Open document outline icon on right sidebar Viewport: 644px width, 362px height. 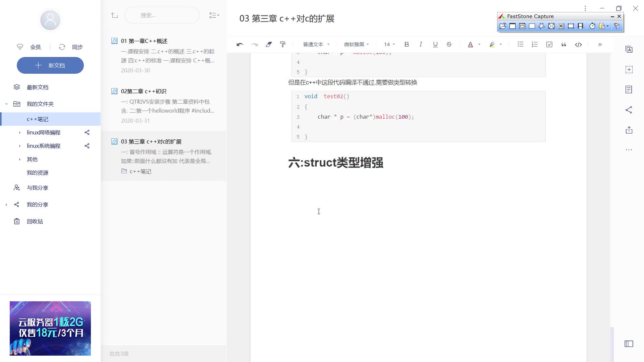[x=629, y=89]
